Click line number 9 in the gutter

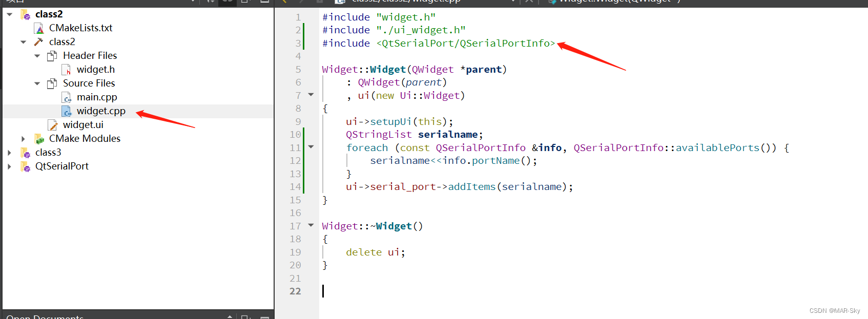(298, 122)
